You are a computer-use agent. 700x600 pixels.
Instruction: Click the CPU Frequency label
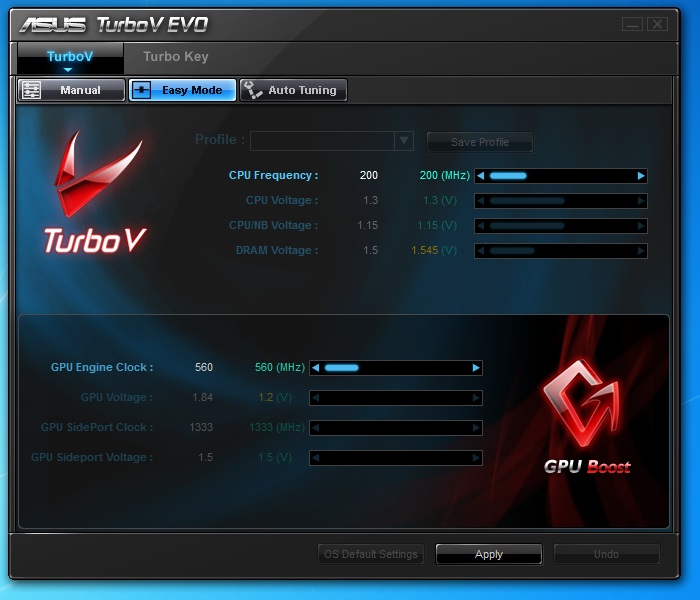coord(274,175)
